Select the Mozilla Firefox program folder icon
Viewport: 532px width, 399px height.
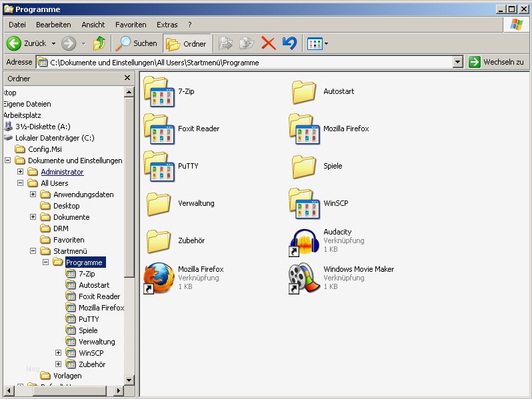click(x=305, y=129)
